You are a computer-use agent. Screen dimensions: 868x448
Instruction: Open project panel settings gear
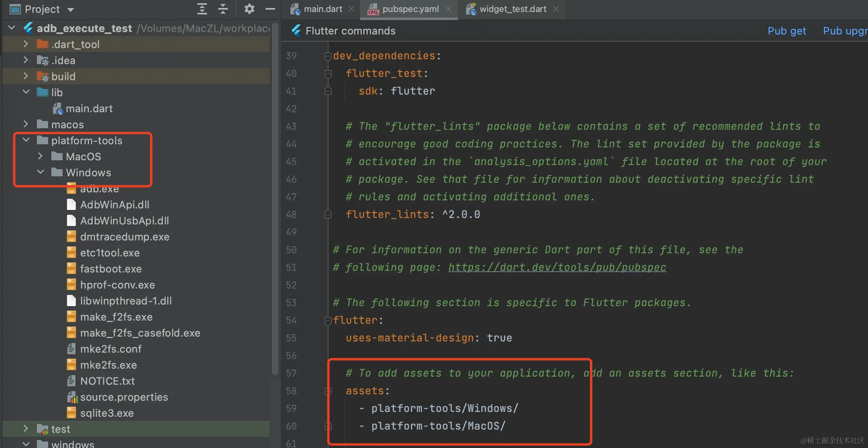click(x=249, y=9)
